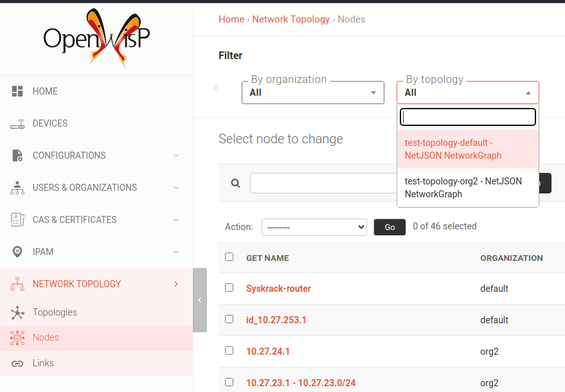Open the Action dropdown
This screenshot has height=392, width=565.
pos(314,226)
